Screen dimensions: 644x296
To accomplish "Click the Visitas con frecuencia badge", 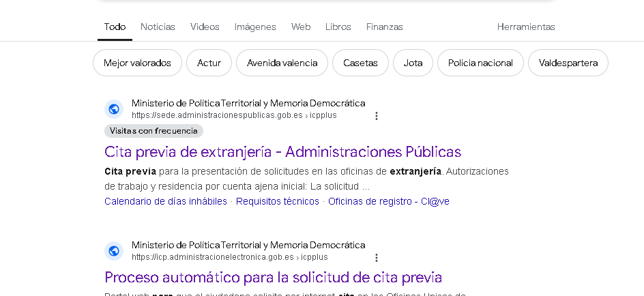I will pos(153,131).
